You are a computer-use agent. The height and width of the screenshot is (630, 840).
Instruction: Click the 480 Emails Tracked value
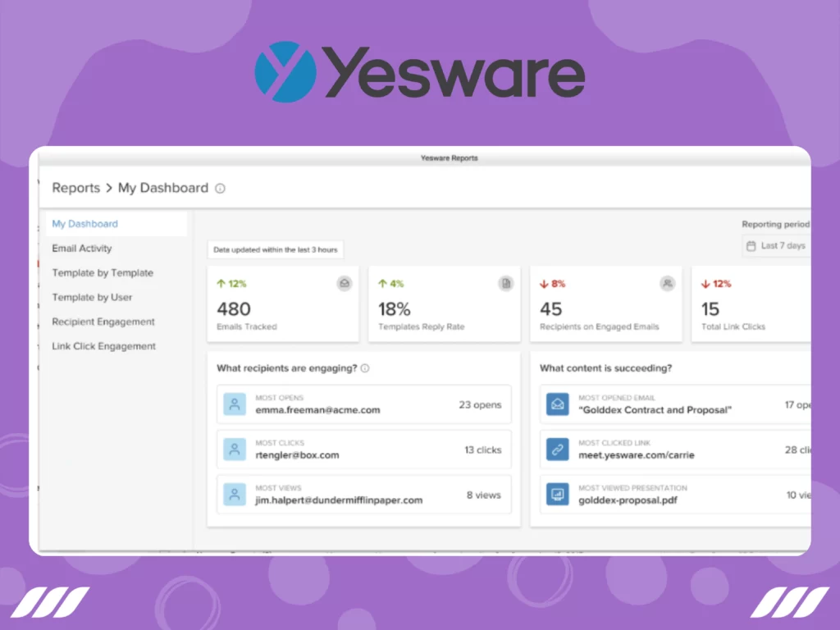tap(234, 309)
